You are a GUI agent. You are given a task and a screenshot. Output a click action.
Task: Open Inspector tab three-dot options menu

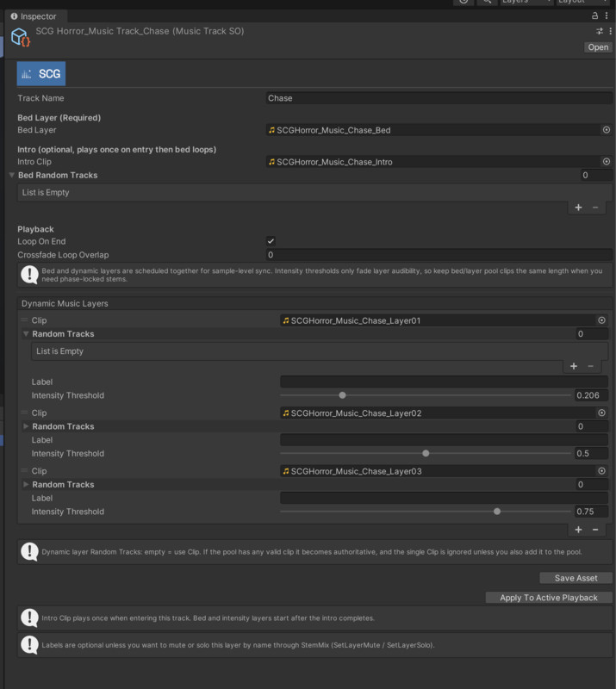(x=607, y=16)
